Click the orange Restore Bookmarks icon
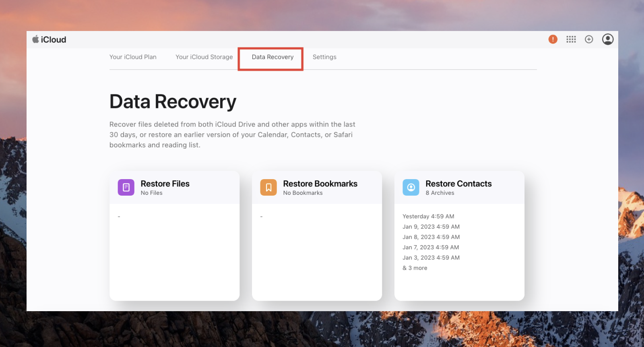644x347 pixels. [x=268, y=187]
